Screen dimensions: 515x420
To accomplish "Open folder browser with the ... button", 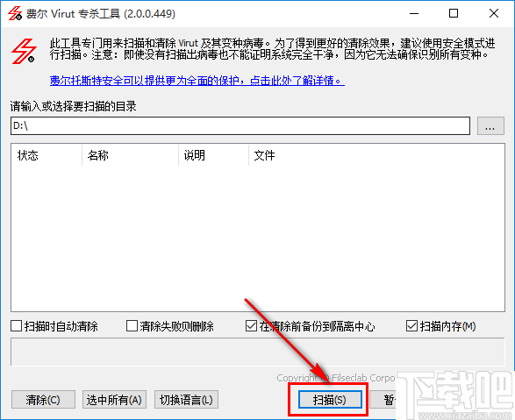I will tap(490, 126).
